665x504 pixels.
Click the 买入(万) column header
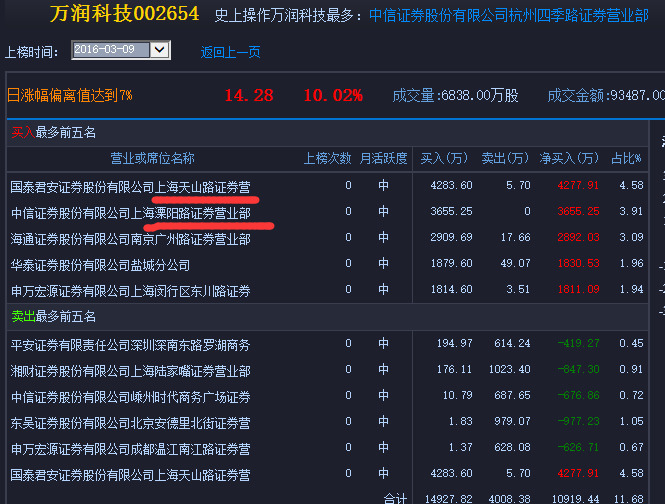[x=444, y=158]
